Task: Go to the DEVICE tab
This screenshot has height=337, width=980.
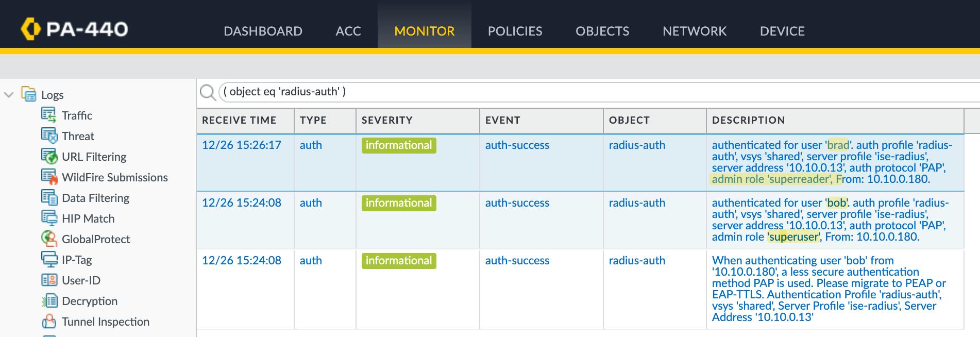Action: pyautogui.click(x=782, y=31)
